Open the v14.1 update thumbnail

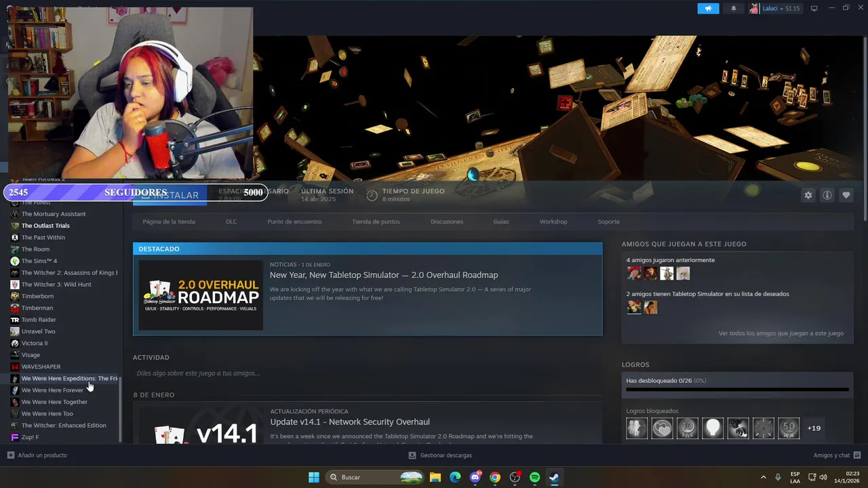[201, 426]
